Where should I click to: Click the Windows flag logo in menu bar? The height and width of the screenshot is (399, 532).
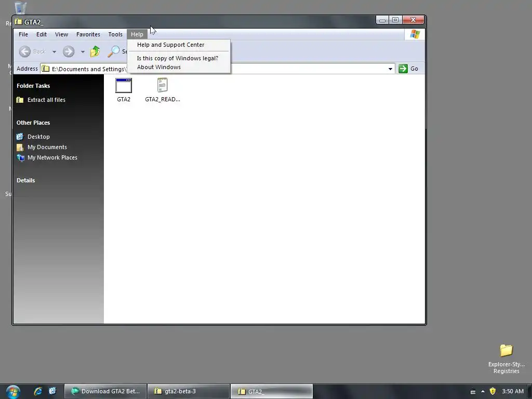tap(415, 34)
